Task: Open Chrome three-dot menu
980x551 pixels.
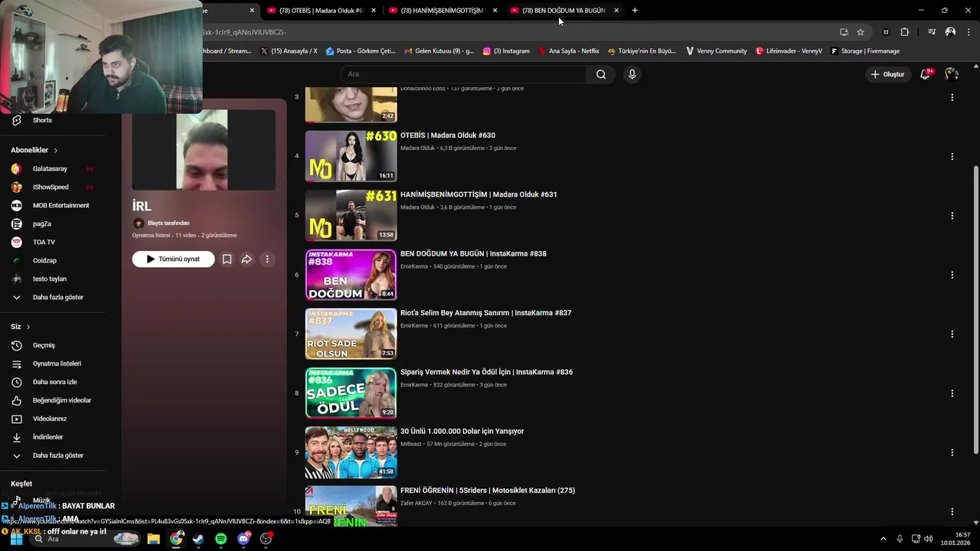Action: [x=969, y=32]
